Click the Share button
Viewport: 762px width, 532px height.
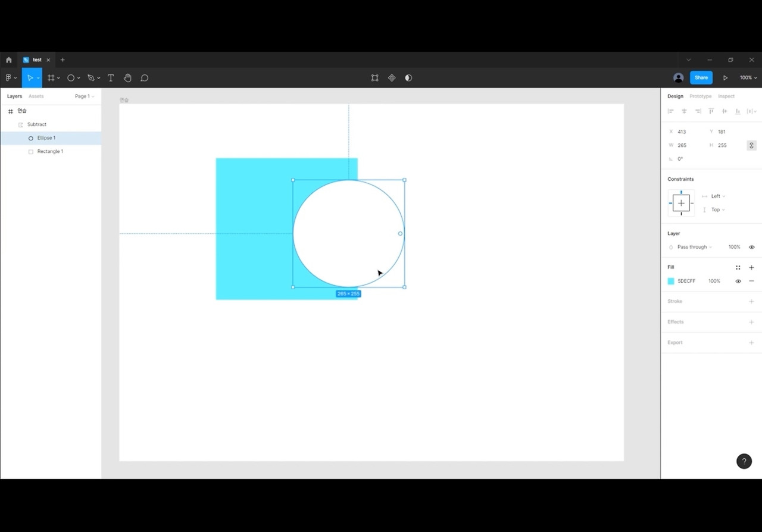[x=701, y=78]
